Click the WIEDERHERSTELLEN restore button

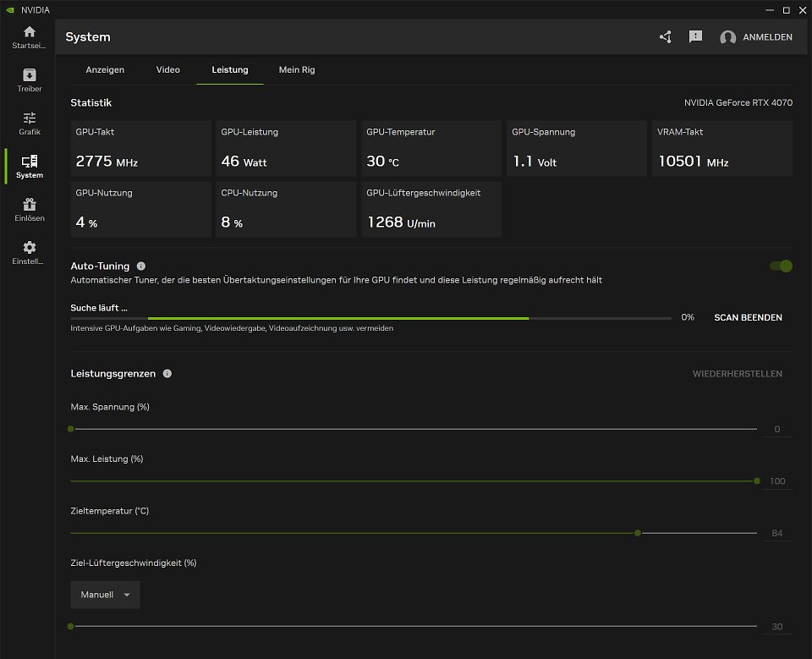tap(738, 374)
